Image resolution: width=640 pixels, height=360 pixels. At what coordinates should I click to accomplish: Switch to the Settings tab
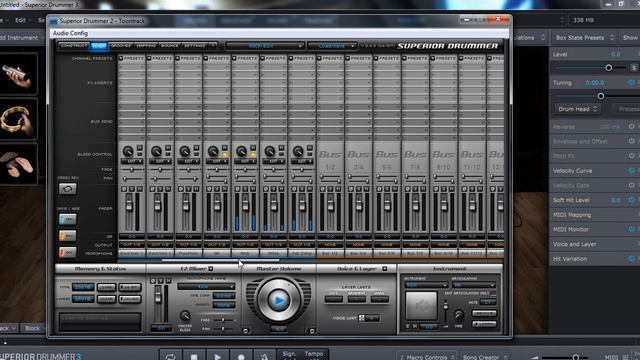point(195,46)
